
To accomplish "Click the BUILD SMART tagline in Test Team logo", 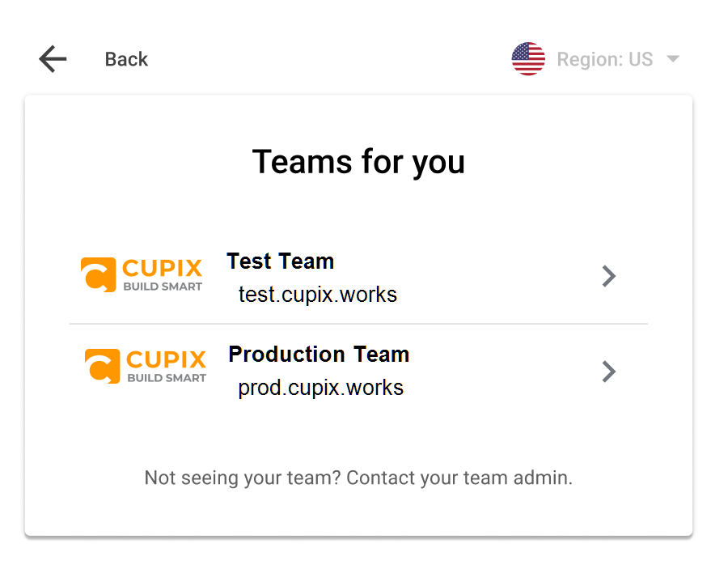I will click(x=163, y=287).
